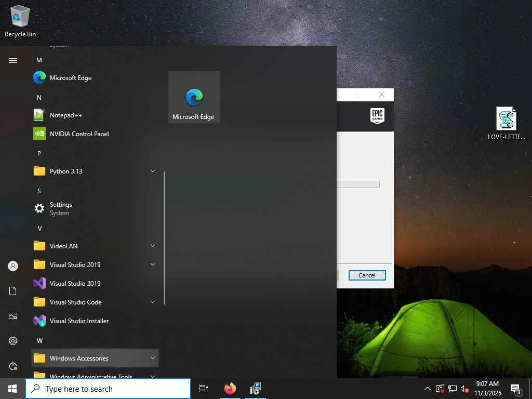The image size is (532, 399).
Task: Open Settings gear in Start sidebar
Action: pyautogui.click(x=13, y=341)
